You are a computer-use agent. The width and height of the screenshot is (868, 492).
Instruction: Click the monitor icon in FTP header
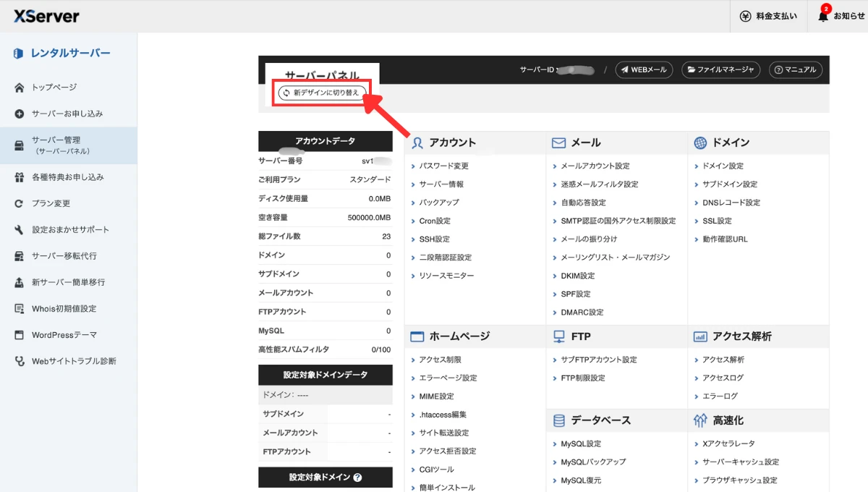[558, 336]
